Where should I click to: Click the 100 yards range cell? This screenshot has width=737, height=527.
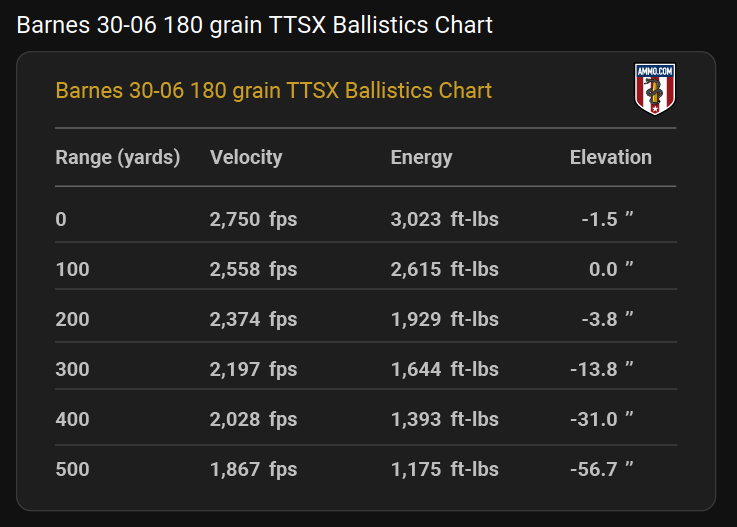[72, 269]
